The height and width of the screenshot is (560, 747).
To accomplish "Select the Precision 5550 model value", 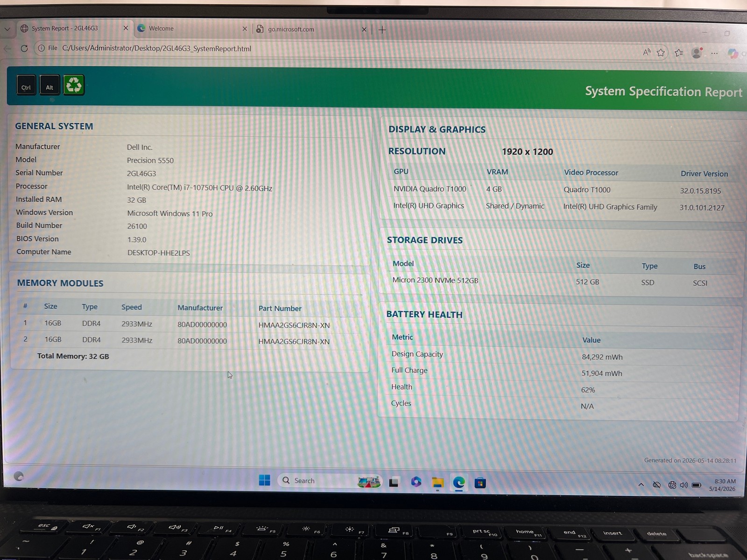I will coord(150,161).
